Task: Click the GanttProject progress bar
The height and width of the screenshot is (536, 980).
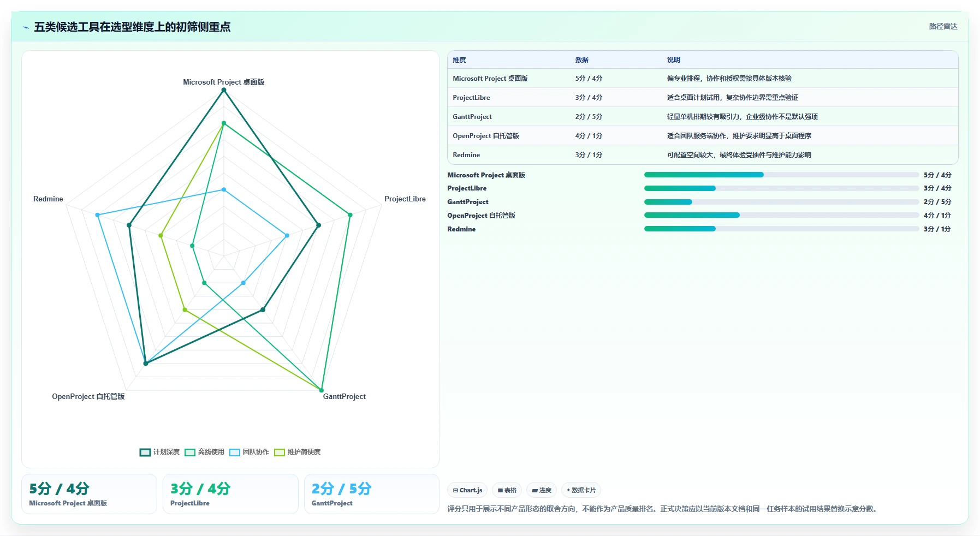Action: pos(781,202)
